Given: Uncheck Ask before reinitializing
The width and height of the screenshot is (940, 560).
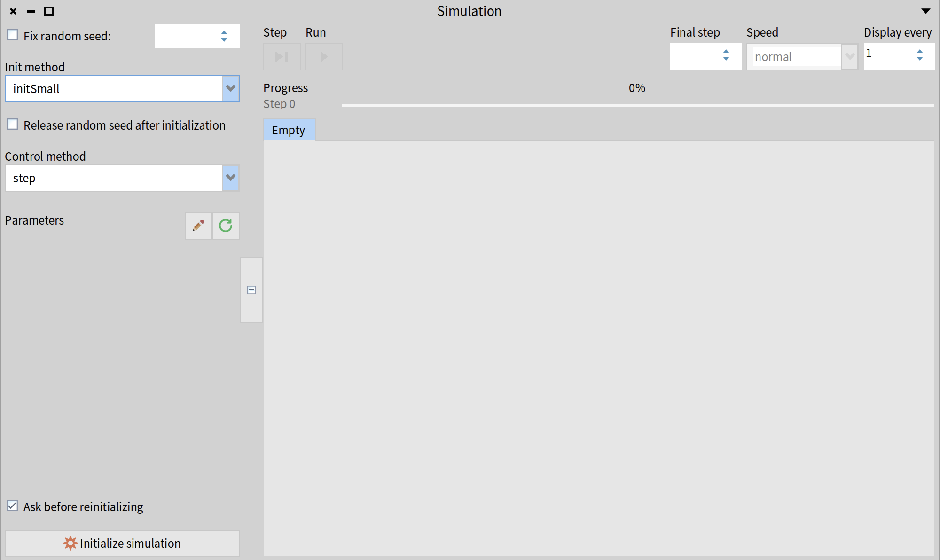Looking at the screenshot, I should (x=13, y=506).
